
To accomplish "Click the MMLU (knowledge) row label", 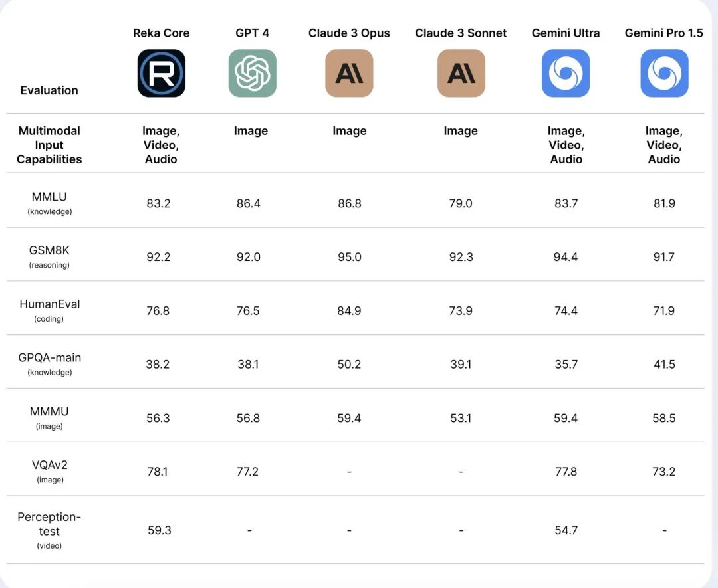I will coord(49,203).
